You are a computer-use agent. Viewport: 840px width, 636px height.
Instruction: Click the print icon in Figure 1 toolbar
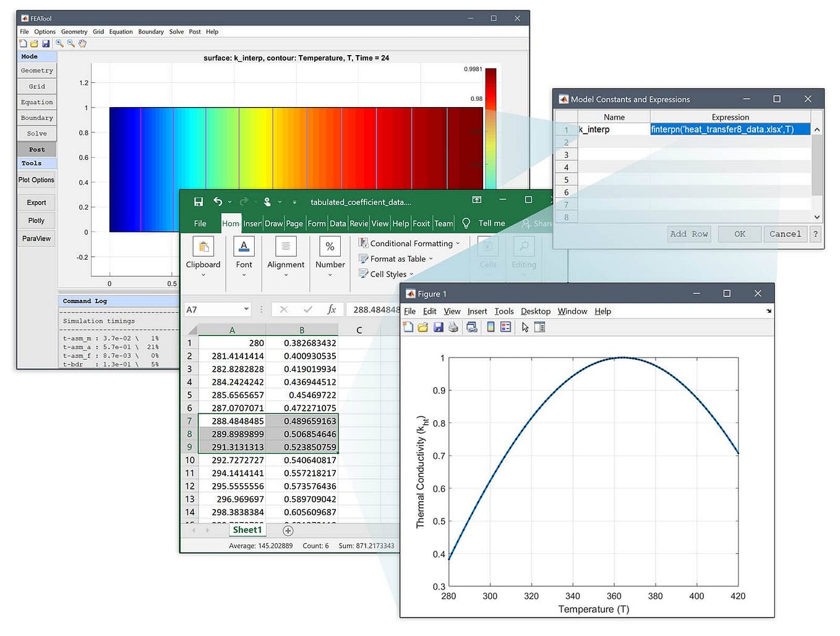(x=453, y=327)
